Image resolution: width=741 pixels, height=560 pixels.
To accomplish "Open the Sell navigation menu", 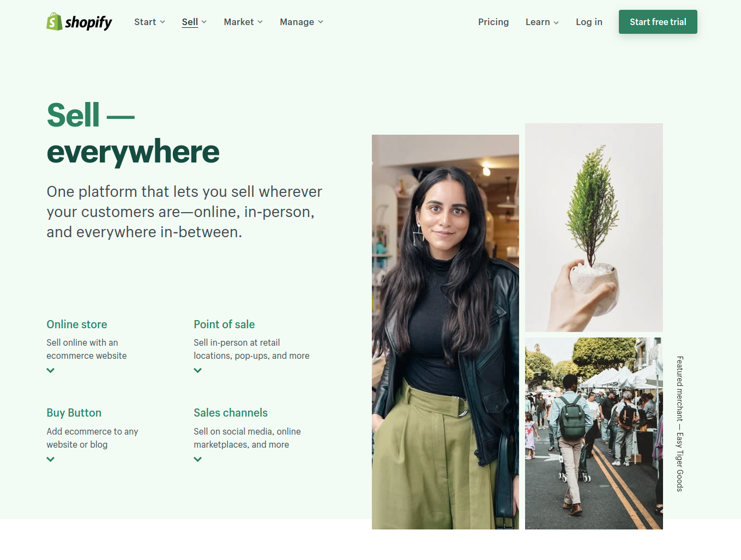I will (194, 22).
